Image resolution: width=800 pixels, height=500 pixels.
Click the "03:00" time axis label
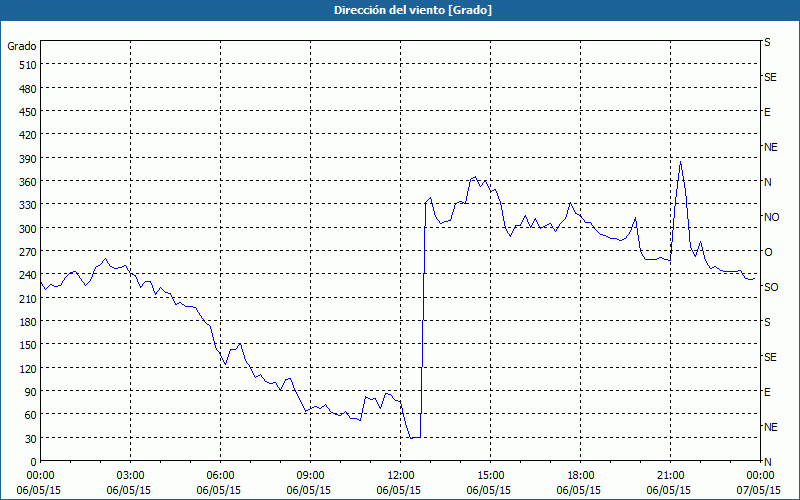131,476
